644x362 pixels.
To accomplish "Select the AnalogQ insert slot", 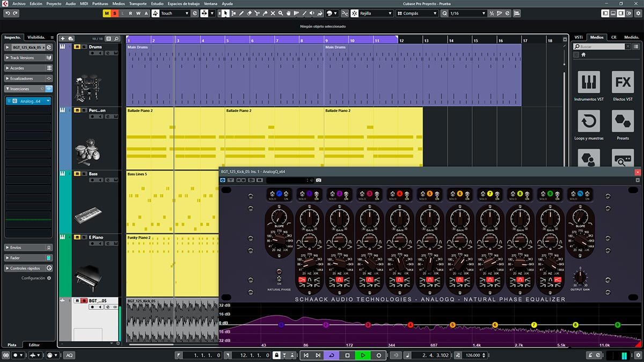I will (x=28, y=101).
